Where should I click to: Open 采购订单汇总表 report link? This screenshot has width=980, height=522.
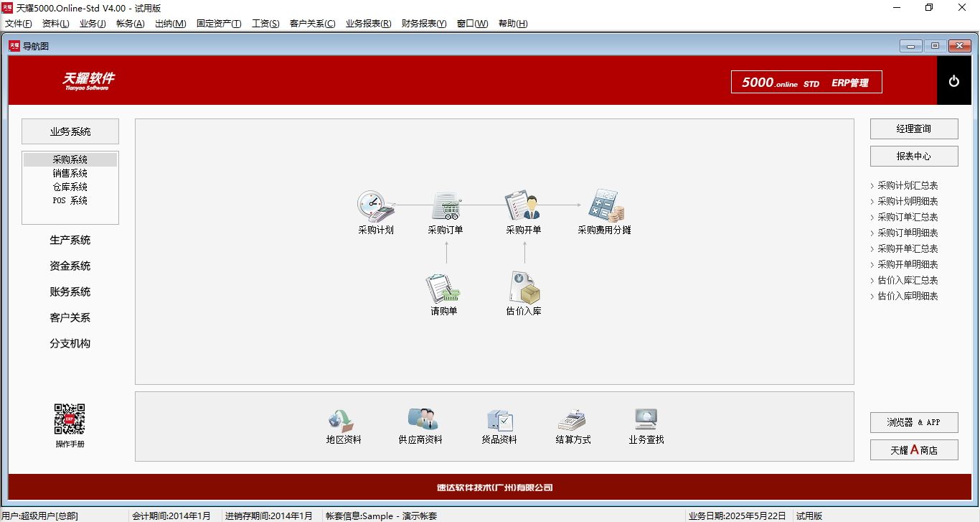tap(908, 217)
